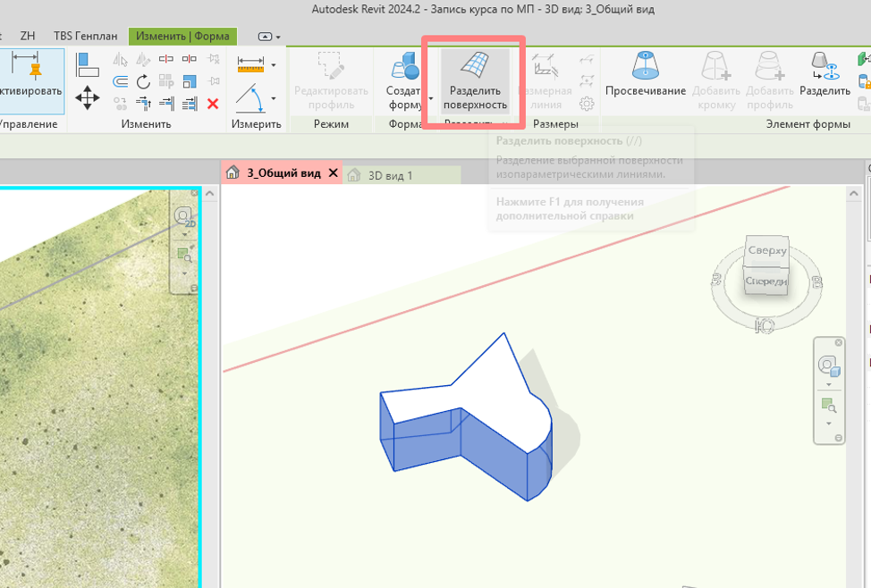This screenshot has width=871, height=588.
Task: Click Разделить поверхность tool
Action: [475, 81]
